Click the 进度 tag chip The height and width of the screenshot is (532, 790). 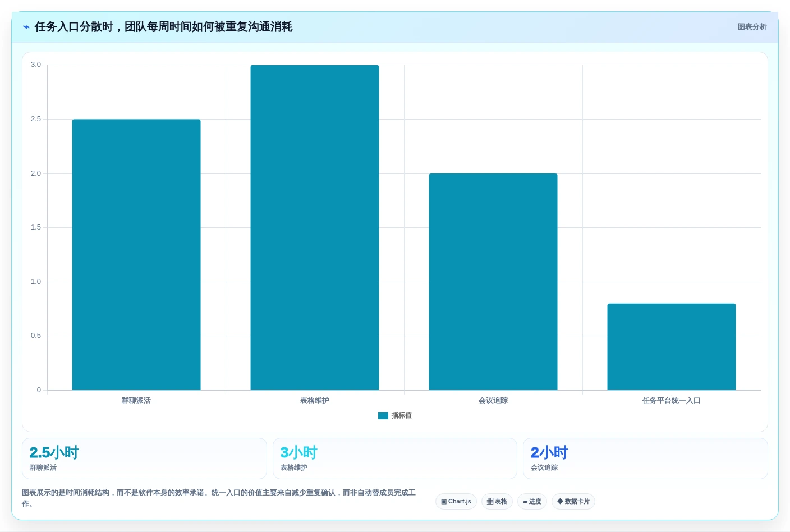click(x=532, y=501)
